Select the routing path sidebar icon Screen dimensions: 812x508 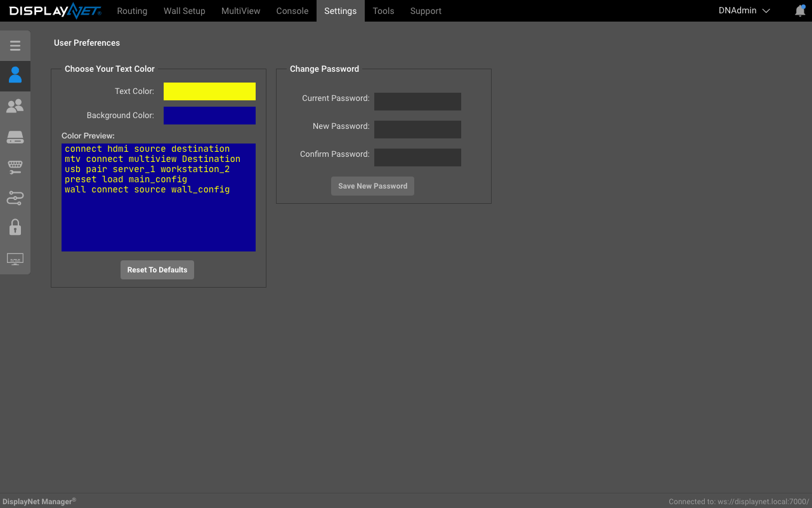click(15, 198)
